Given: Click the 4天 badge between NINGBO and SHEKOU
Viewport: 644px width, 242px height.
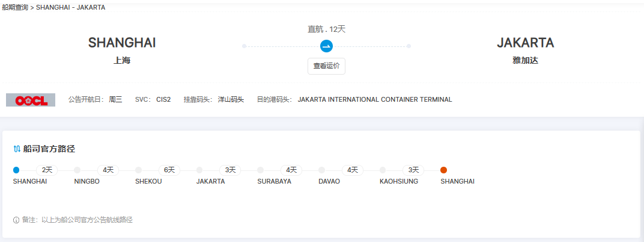Looking at the screenshot, I should coord(108,170).
